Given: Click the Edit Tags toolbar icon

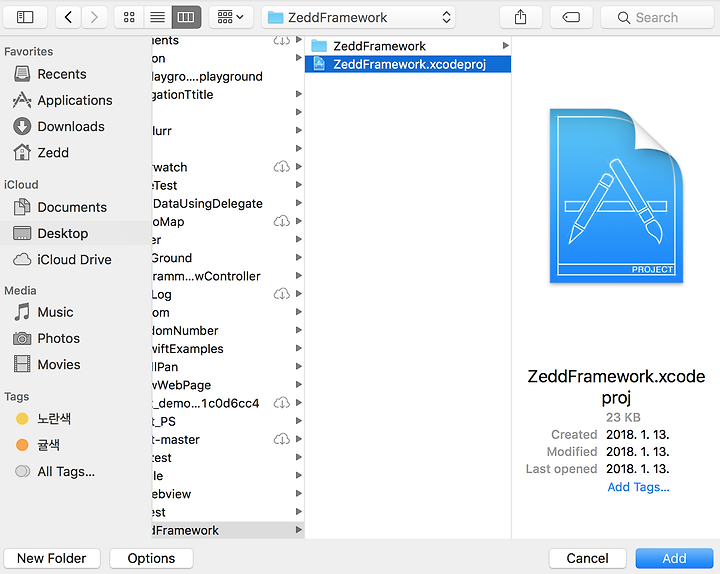Looking at the screenshot, I should pyautogui.click(x=571, y=17).
